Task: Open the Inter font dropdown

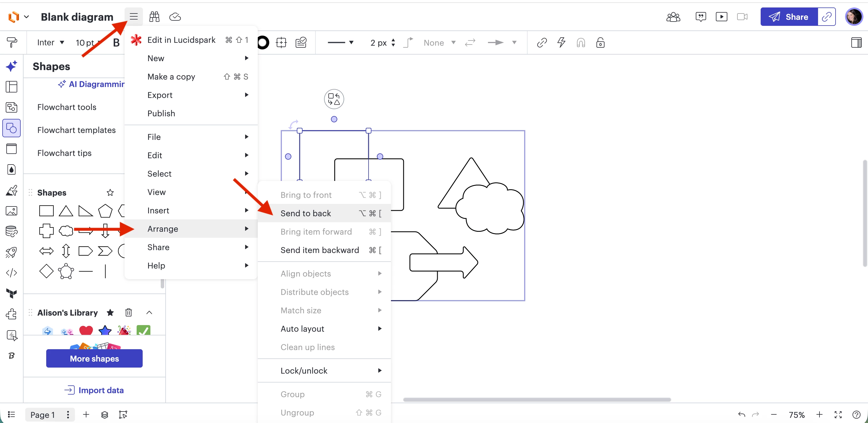Action: pyautogui.click(x=51, y=43)
